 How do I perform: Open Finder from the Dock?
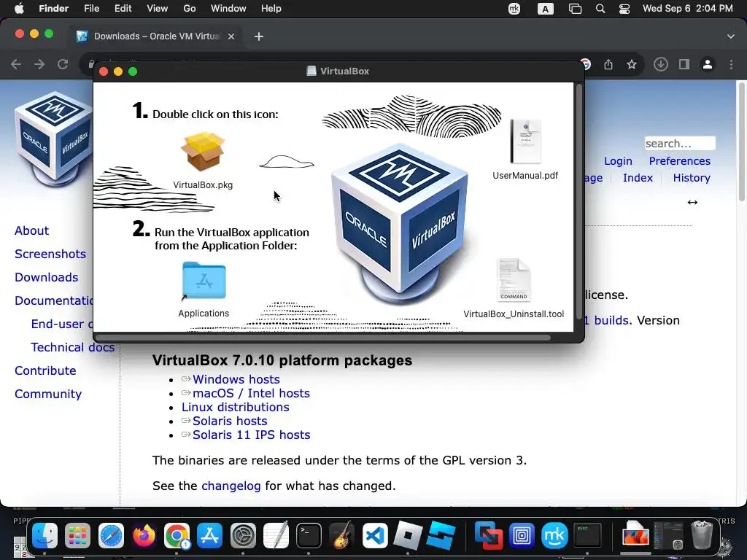point(44,535)
